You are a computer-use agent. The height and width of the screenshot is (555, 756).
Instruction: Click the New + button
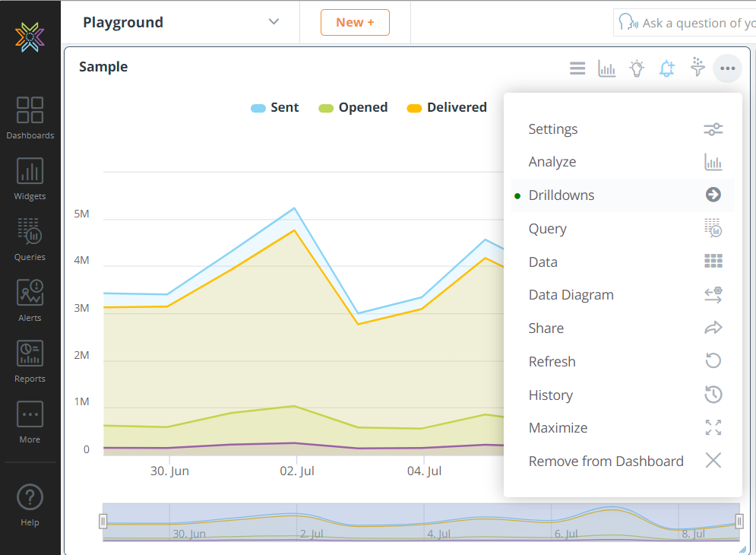(355, 23)
